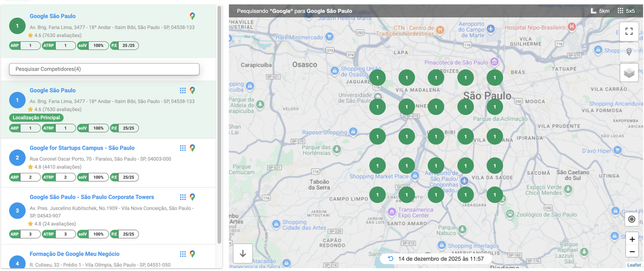
Task: Select the 5x5 grid size option
Action: click(x=626, y=11)
